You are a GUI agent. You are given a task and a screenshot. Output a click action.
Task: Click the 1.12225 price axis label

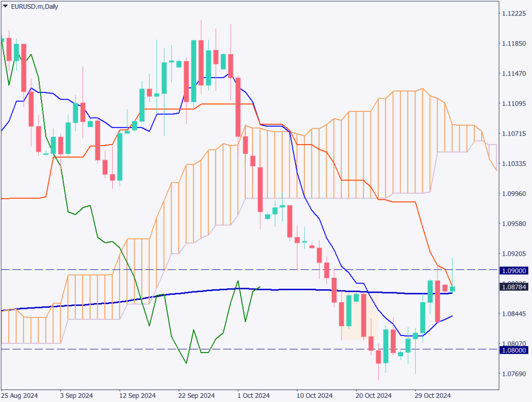[x=514, y=14]
